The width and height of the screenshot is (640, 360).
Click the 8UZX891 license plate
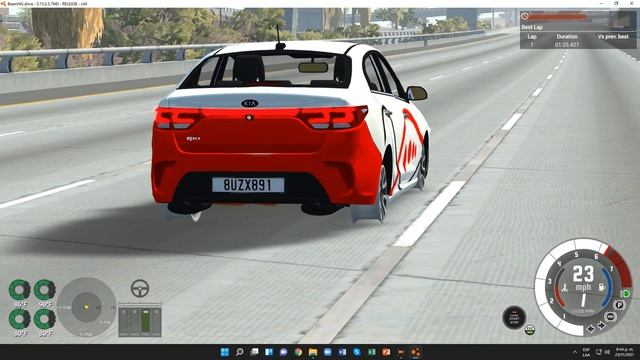pyautogui.click(x=248, y=185)
